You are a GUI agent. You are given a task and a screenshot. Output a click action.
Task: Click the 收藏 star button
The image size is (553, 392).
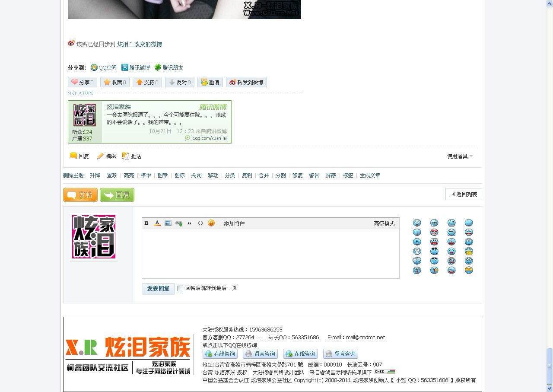point(115,82)
